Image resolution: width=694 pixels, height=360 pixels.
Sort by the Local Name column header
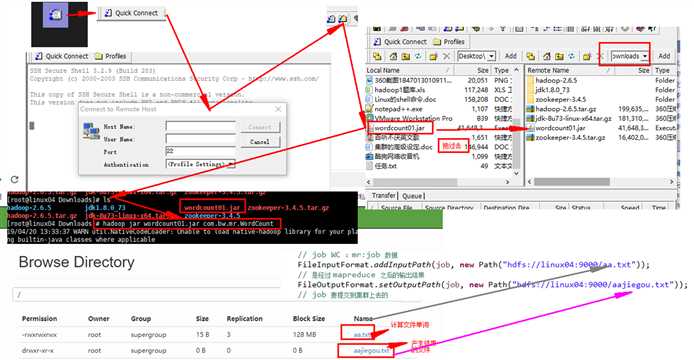[x=409, y=70]
